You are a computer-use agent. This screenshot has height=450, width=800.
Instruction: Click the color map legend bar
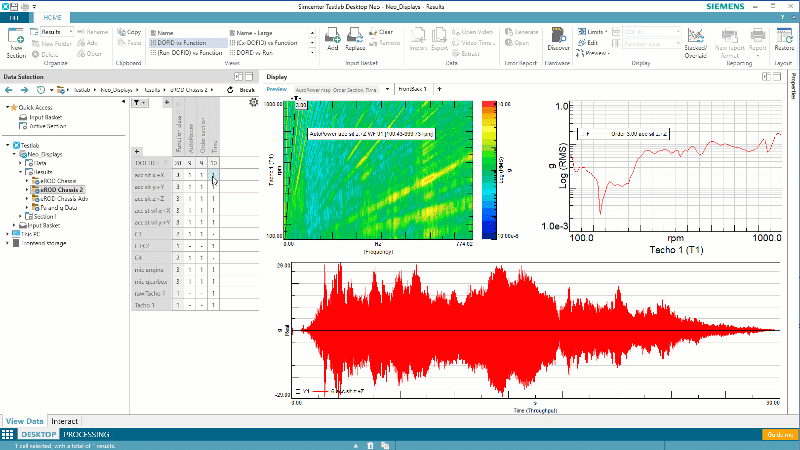click(488, 170)
